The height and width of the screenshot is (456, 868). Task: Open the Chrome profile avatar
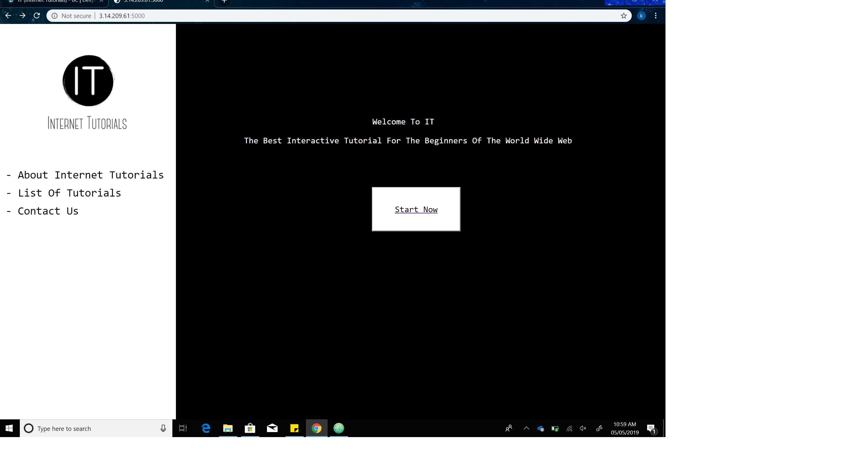[x=642, y=16]
